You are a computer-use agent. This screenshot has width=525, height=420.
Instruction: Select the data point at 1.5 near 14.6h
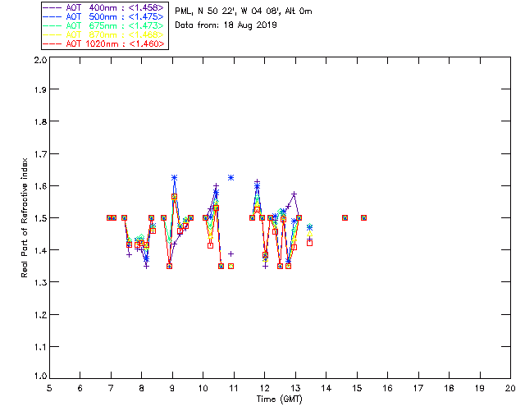coord(345,217)
